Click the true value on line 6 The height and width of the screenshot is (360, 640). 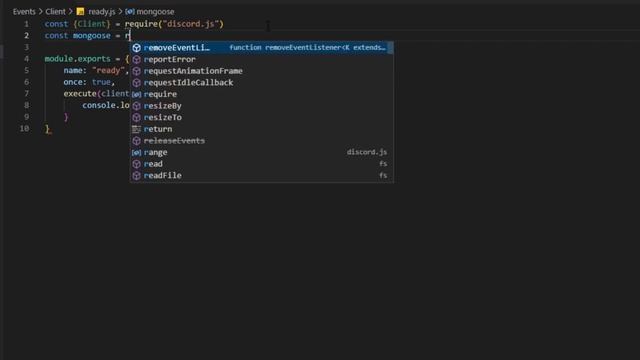pos(101,82)
